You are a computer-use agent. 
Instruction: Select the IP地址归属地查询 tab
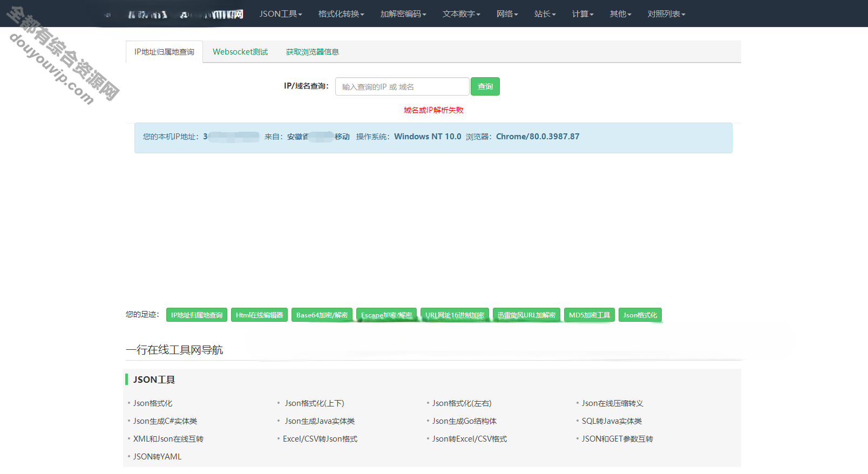pos(164,52)
